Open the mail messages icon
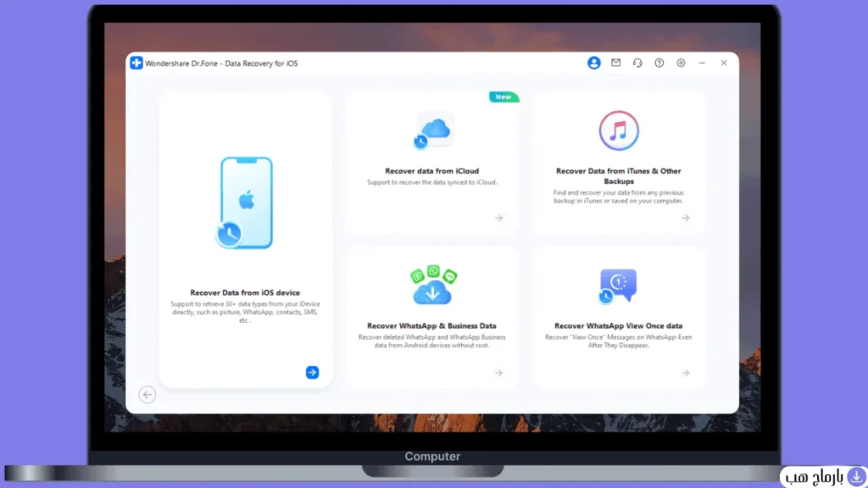The height and width of the screenshot is (488, 868). 615,63
